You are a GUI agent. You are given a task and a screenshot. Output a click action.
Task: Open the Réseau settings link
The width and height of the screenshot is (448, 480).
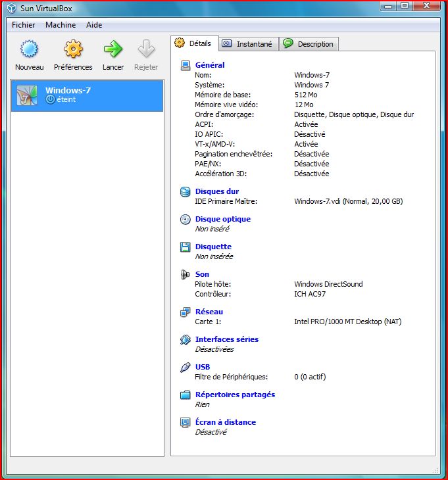(x=209, y=312)
